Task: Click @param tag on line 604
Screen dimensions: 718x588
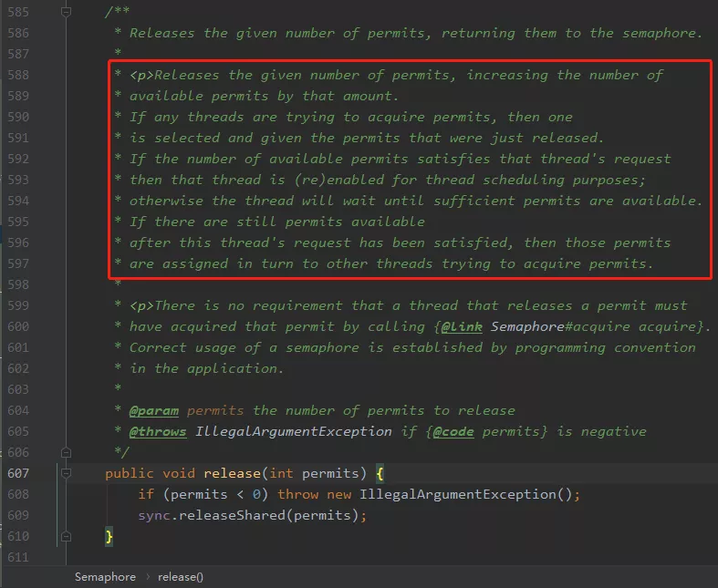Action: (154, 410)
